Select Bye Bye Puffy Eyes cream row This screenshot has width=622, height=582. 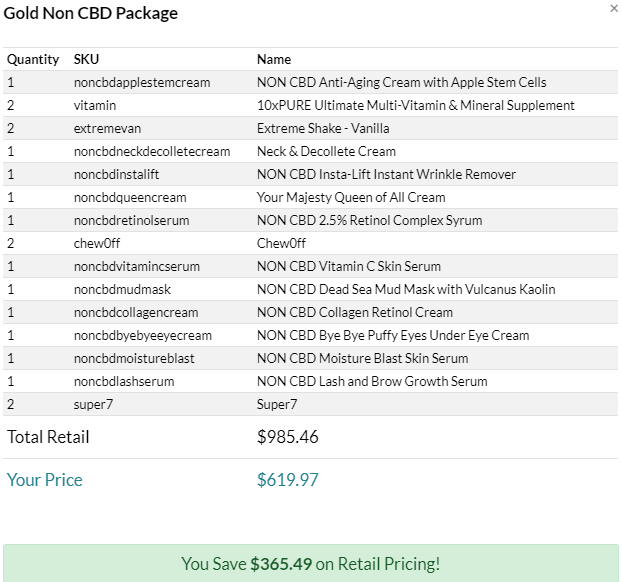(x=311, y=336)
